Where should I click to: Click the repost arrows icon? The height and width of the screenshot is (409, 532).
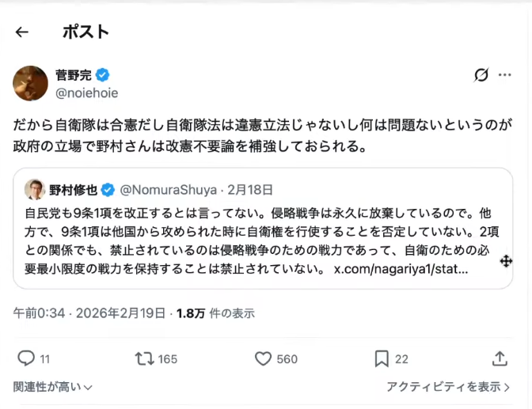(144, 358)
